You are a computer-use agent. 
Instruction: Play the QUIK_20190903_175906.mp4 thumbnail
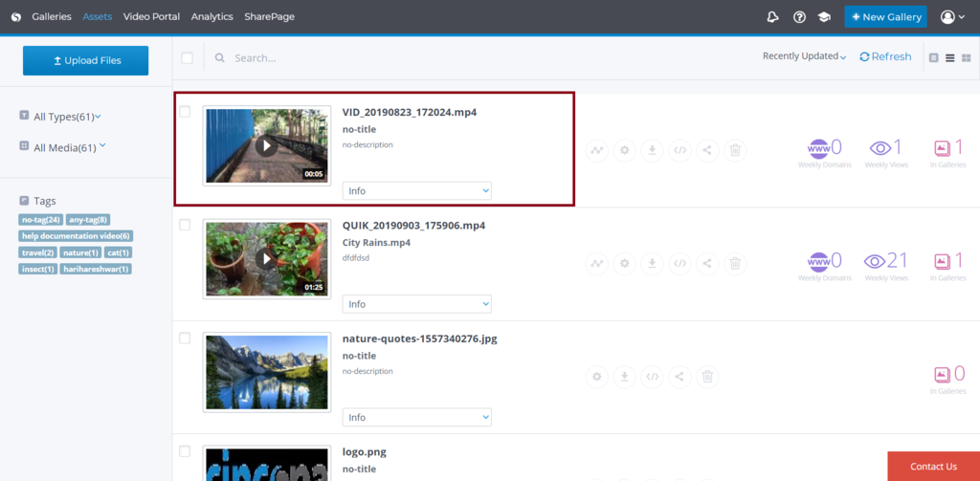(x=267, y=258)
